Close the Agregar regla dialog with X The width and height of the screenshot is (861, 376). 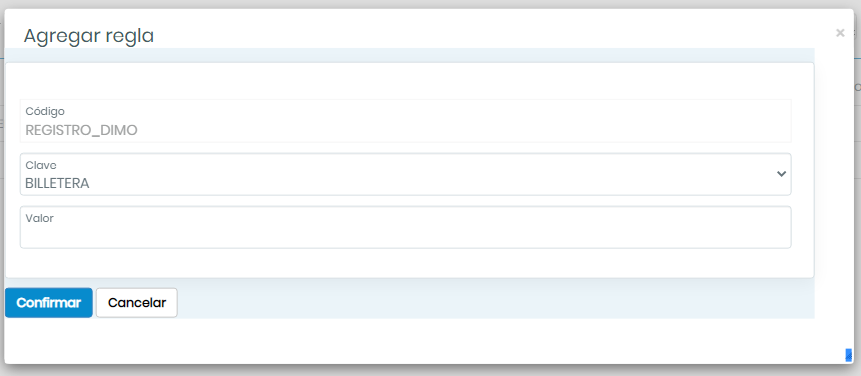[x=840, y=33]
